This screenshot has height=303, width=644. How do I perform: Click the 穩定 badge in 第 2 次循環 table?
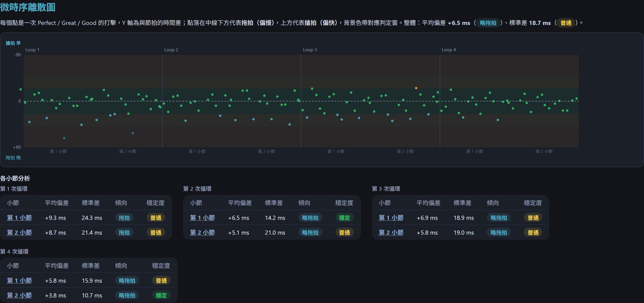tap(344, 218)
